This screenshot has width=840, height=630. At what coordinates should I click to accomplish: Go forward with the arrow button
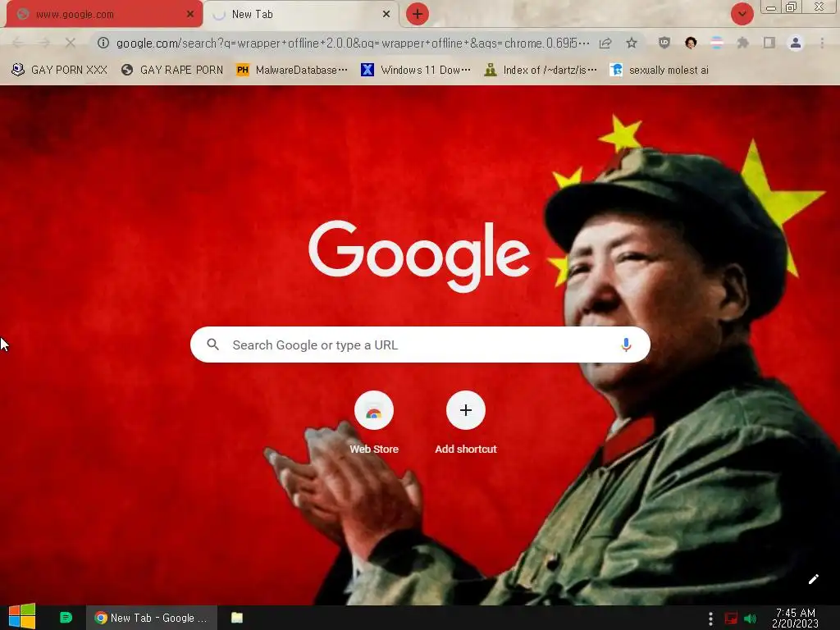click(x=44, y=43)
